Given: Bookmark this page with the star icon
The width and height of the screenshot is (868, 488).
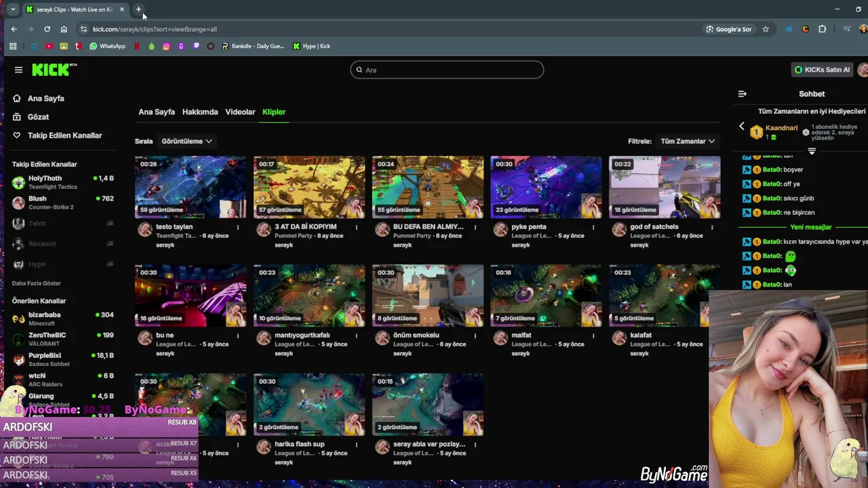Looking at the screenshot, I should [766, 29].
